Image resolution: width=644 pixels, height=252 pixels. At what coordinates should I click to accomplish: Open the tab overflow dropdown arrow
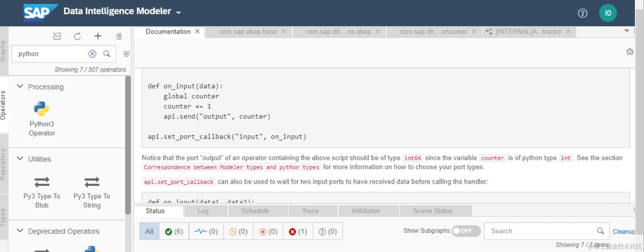coord(626,31)
